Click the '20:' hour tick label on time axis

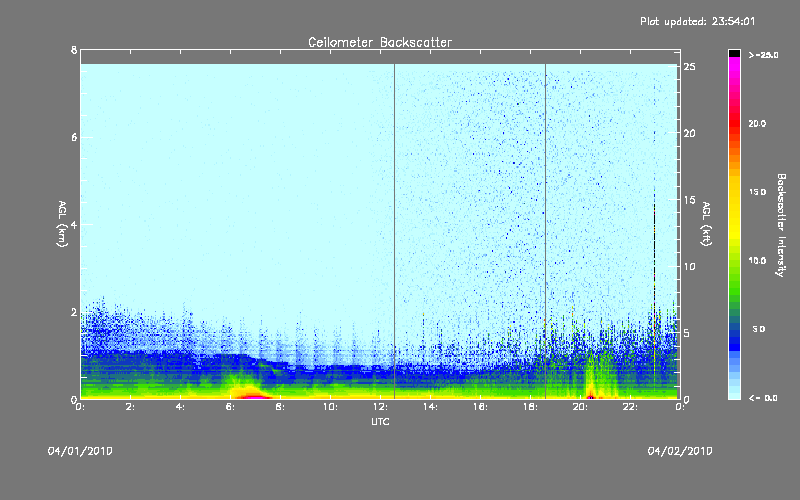pyautogui.click(x=580, y=407)
